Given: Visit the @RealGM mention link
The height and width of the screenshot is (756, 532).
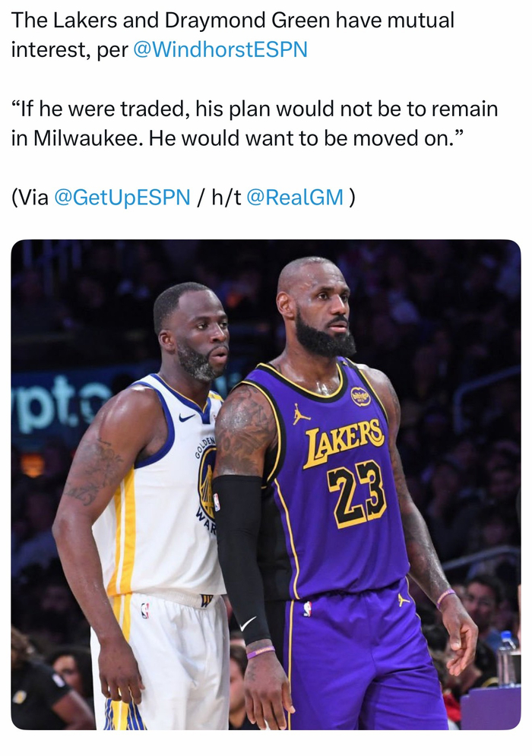Looking at the screenshot, I should (x=295, y=198).
